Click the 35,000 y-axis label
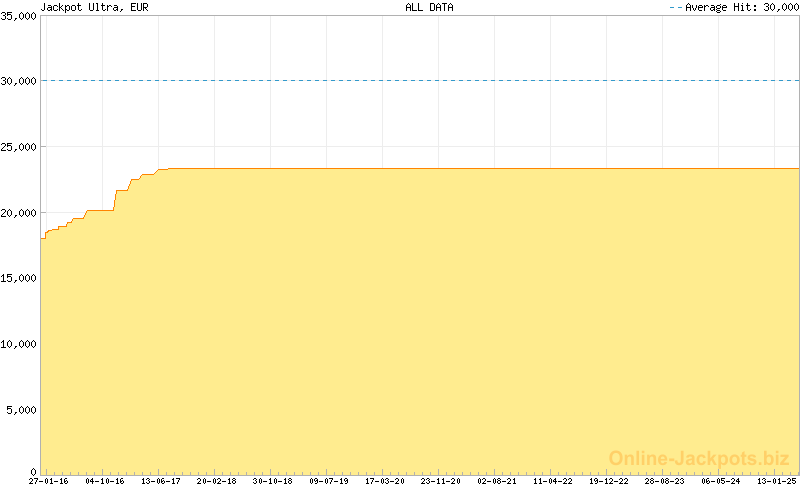Image resolution: width=800 pixels, height=490 pixels. [x=19, y=16]
